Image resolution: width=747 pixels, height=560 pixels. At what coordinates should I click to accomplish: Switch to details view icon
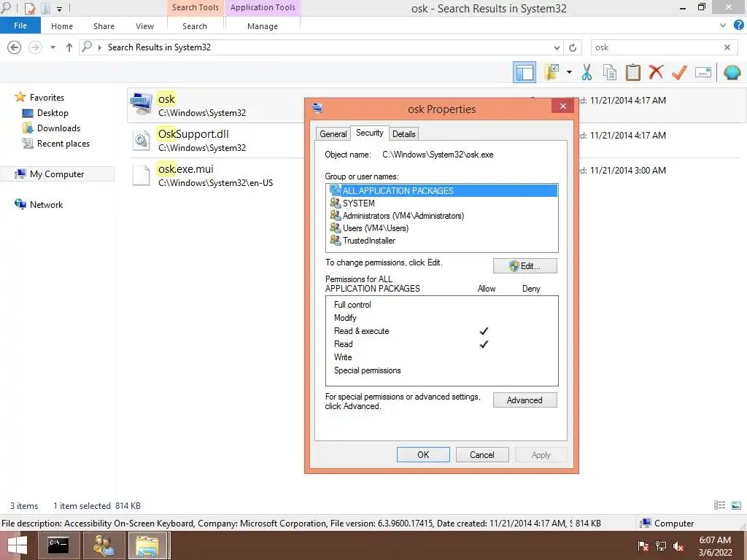(x=719, y=505)
